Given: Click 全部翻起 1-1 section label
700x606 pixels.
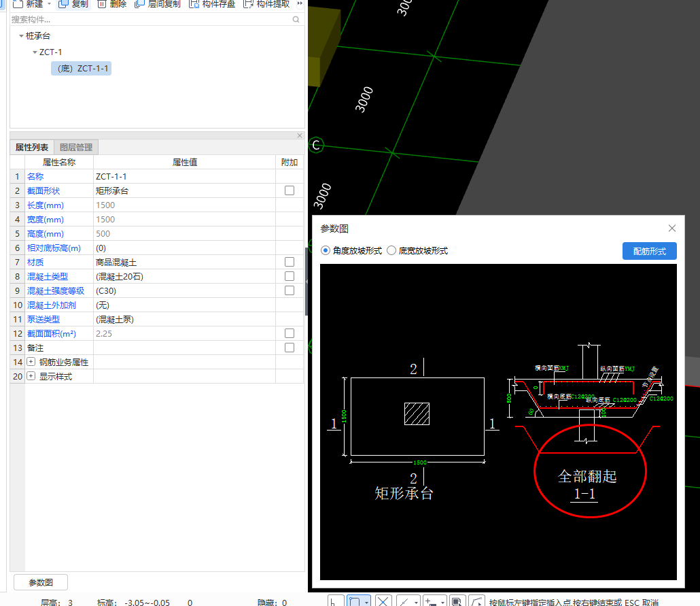Looking at the screenshot, I should 587,485.
